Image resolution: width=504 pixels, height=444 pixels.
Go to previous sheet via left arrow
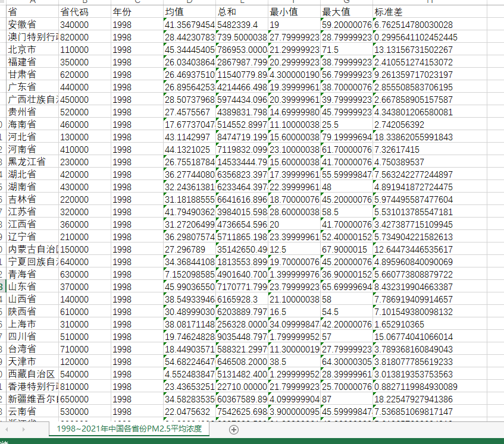(x=7, y=429)
